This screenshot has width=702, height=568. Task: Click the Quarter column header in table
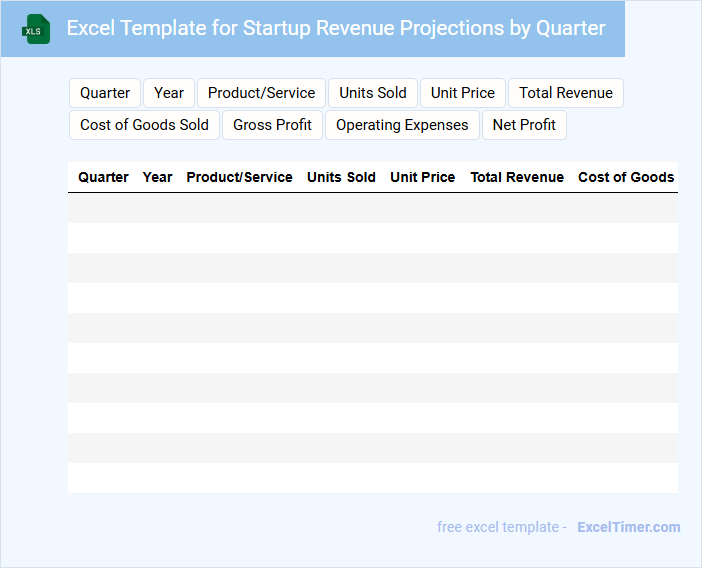(x=103, y=177)
